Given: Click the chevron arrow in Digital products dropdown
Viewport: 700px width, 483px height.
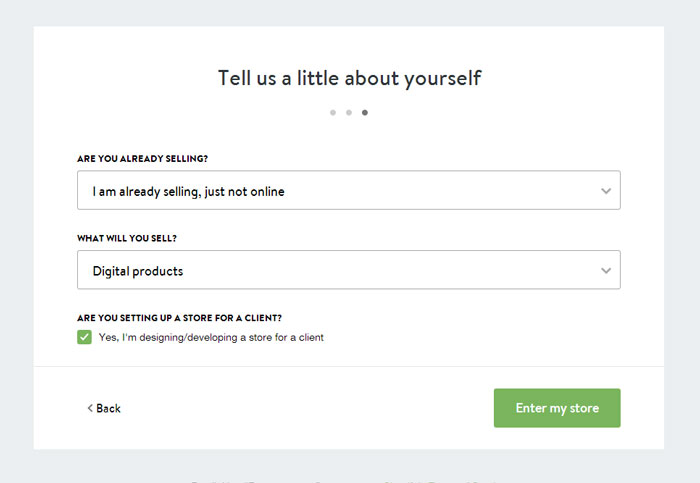Looking at the screenshot, I should click(606, 271).
